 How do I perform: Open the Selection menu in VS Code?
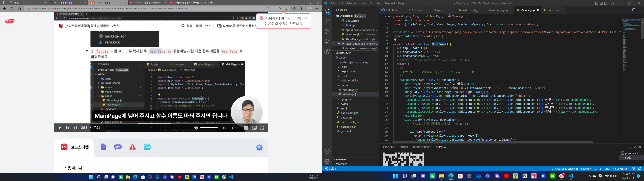(x=352, y=3)
